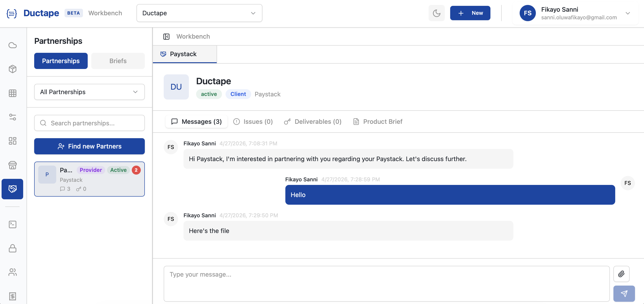Open the storefront marketplace icon in sidebar
Image resolution: width=644 pixels, height=304 pixels.
tap(13, 165)
